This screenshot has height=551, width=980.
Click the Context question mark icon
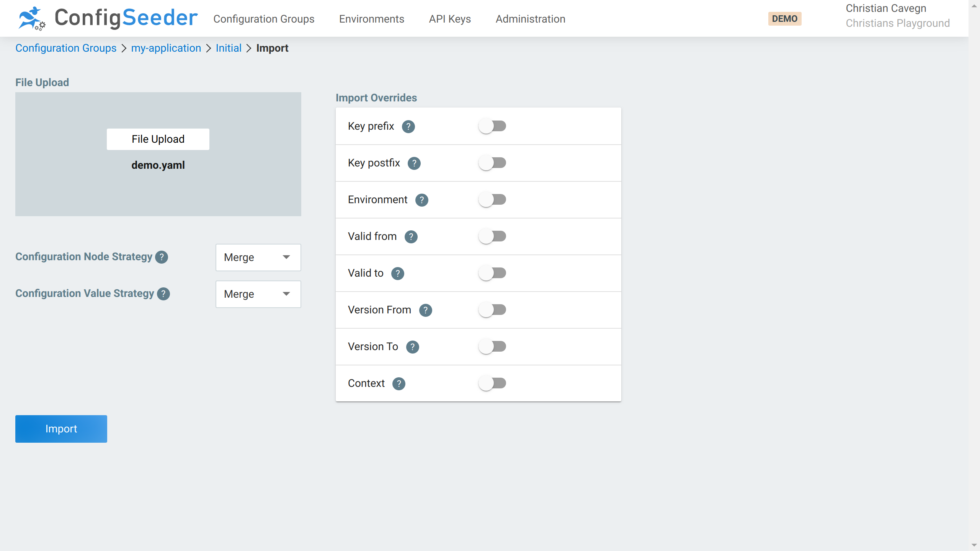point(399,383)
